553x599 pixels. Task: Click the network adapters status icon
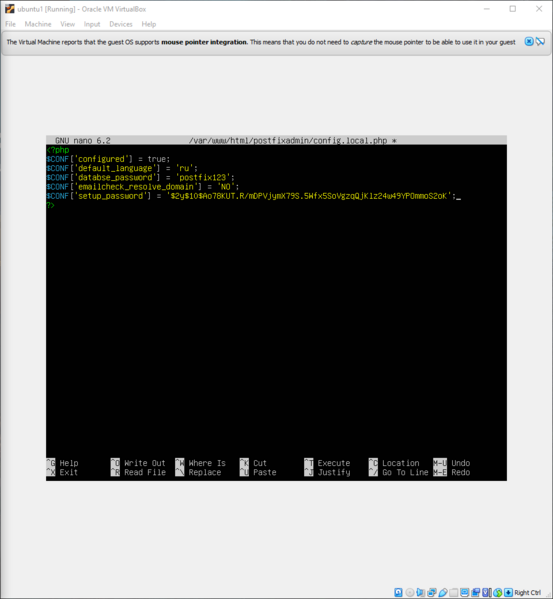432,593
